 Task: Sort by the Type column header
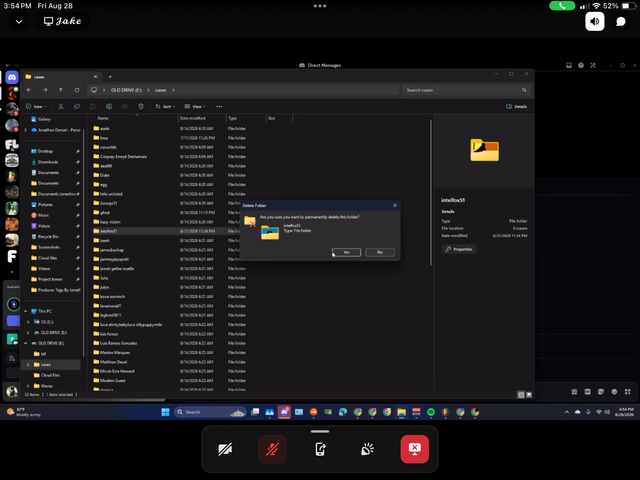[233, 118]
